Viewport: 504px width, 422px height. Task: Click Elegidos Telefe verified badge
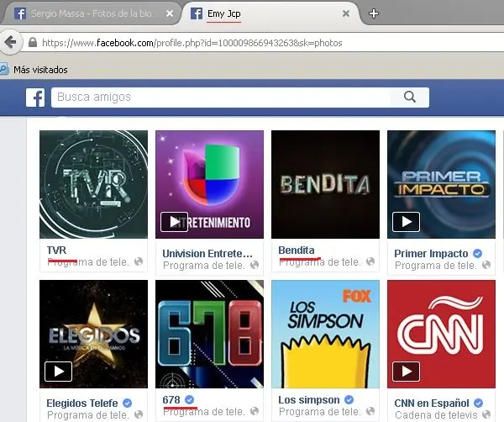click(128, 403)
